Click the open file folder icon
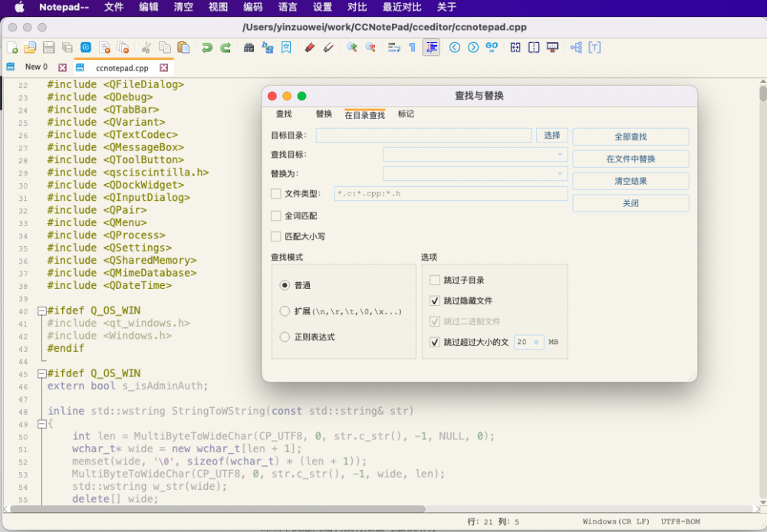Image resolution: width=767 pixels, height=532 pixels. [x=30, y=48]
